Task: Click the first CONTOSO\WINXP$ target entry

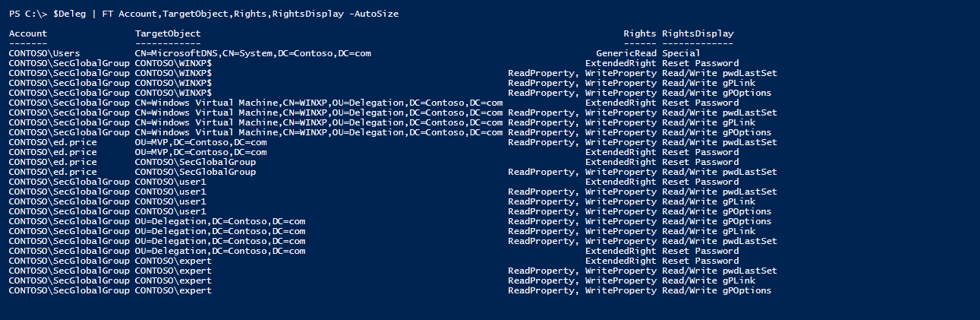Action: pos(173,64)
